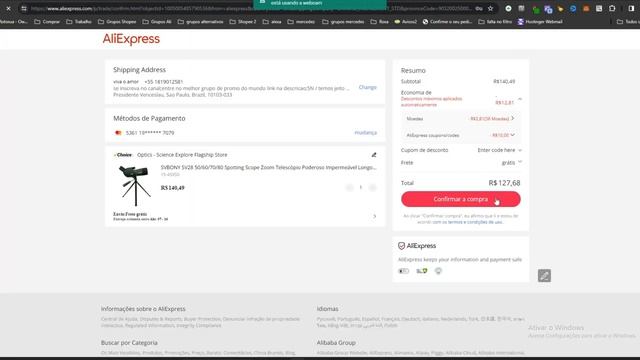The height and width of the screenshot is (360, 640).
Task: Change the shipping address
Action: [x=367, y=87]
